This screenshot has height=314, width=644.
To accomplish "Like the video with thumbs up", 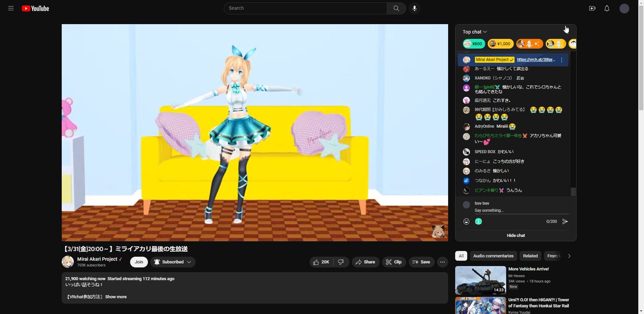I will (321, 262).
